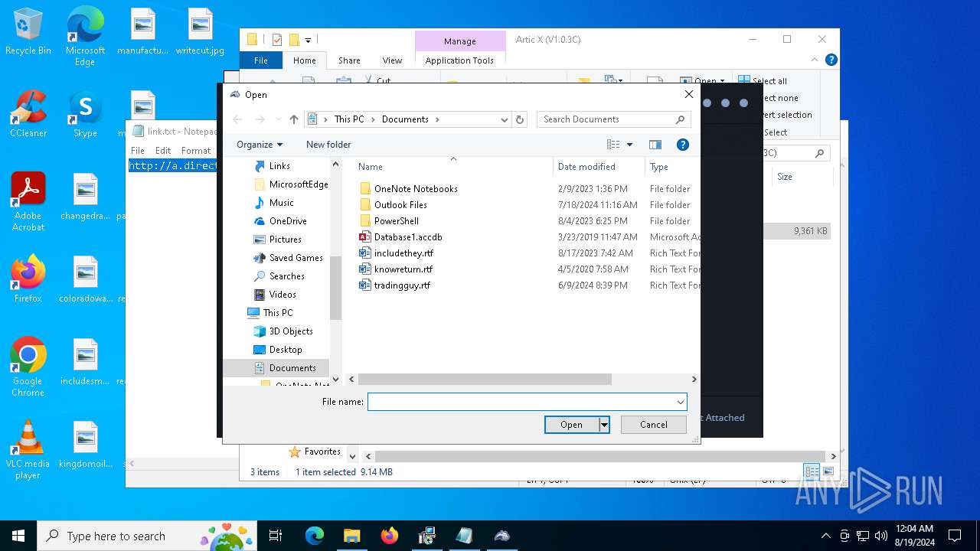The width and height of the screenshot is (980, 551).
Task: Select Music in the navigation pane
Action: [x=281, y=203]
